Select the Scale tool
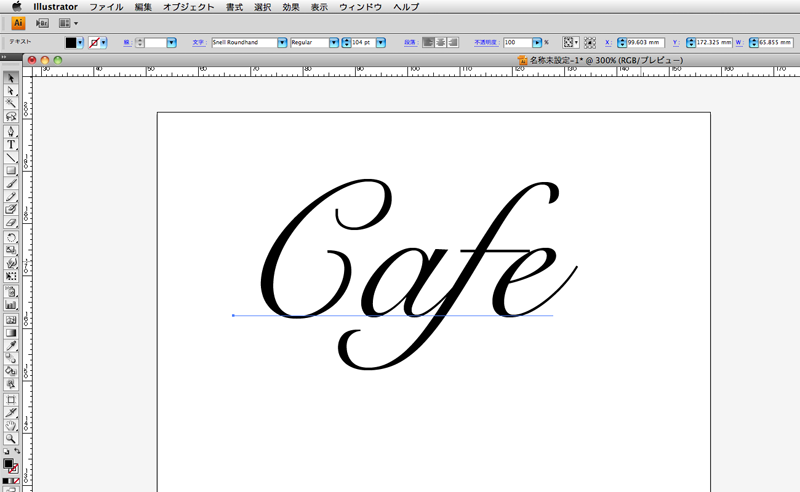 click(x=11, y=250)
